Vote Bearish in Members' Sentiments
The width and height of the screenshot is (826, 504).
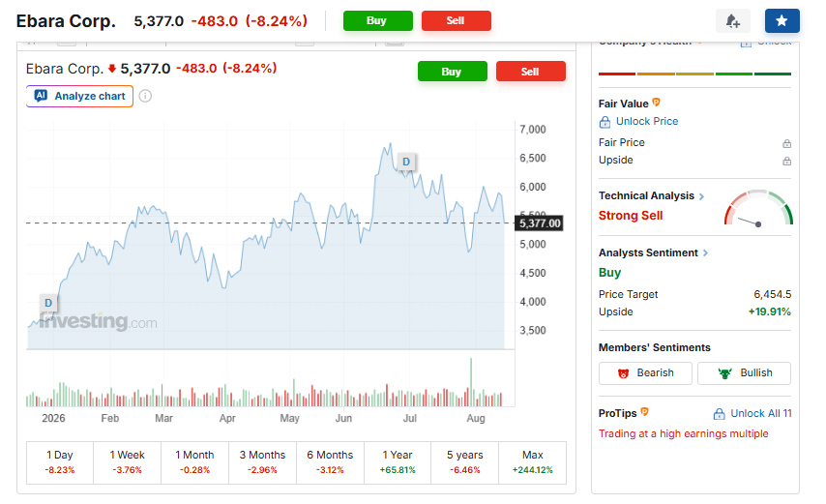click(645, 372)
